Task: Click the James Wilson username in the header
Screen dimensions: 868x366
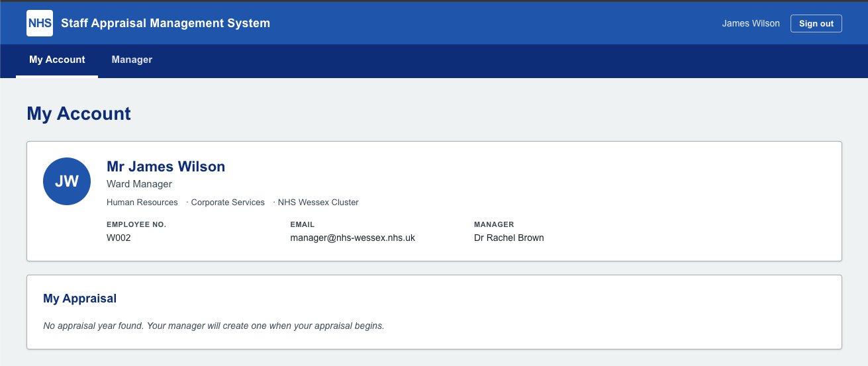Action: pyautogui.click(x=750, y=23)
